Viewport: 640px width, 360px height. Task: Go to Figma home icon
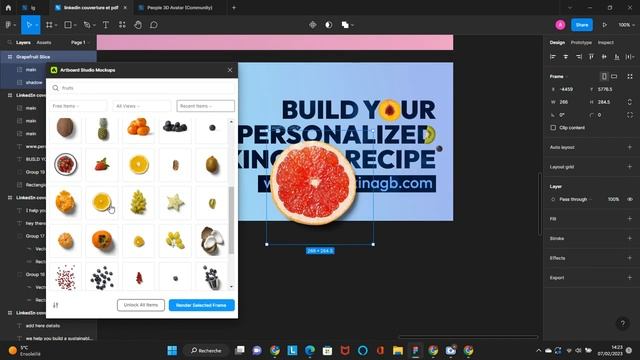(x=8, y=7)
